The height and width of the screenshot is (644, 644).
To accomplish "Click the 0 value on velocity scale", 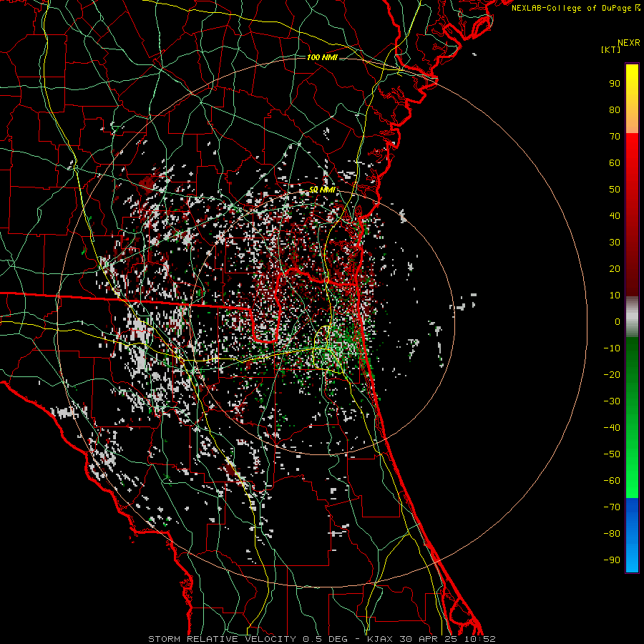I will tap(618, 322).
